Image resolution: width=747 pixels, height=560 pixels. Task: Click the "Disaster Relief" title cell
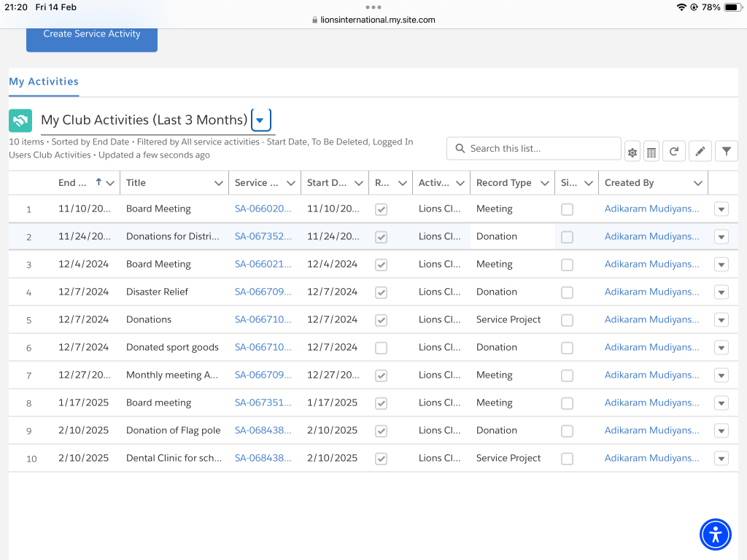[x=158, y=292]
